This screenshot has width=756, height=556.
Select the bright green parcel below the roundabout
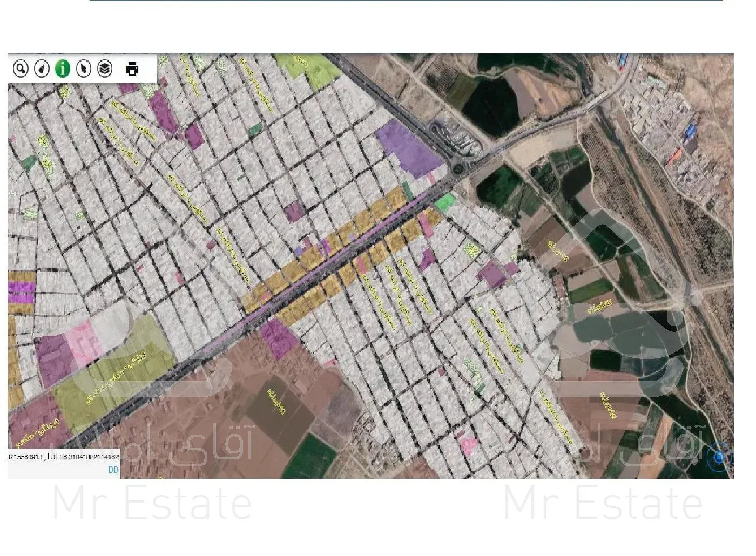(444, 203)
